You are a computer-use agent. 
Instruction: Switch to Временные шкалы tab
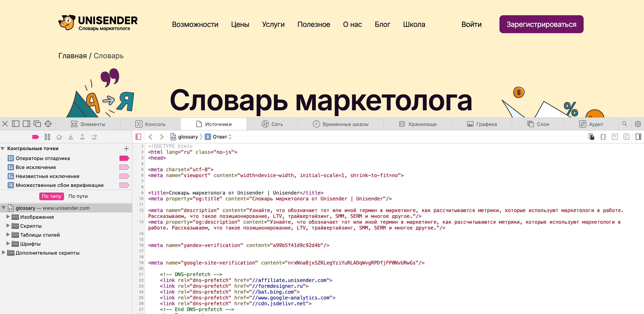(341, 124)
